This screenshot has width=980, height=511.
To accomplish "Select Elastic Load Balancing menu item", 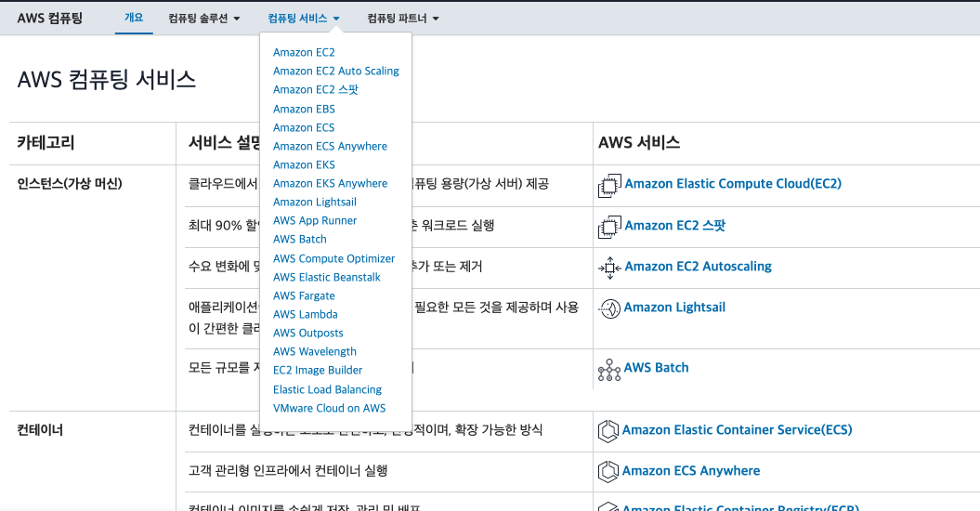I will pyautogui.click(x=328, y=389).
